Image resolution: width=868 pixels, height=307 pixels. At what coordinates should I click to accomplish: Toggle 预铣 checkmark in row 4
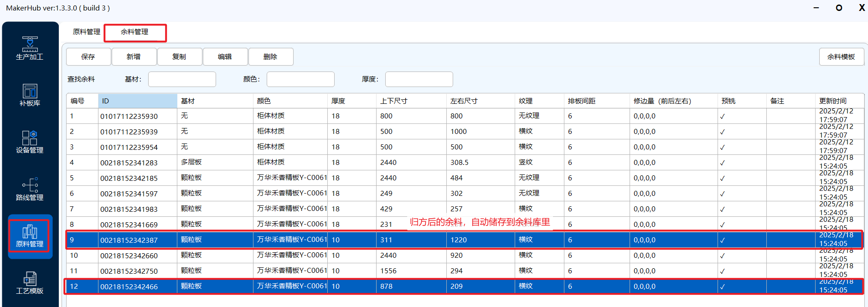coord(722,163)
